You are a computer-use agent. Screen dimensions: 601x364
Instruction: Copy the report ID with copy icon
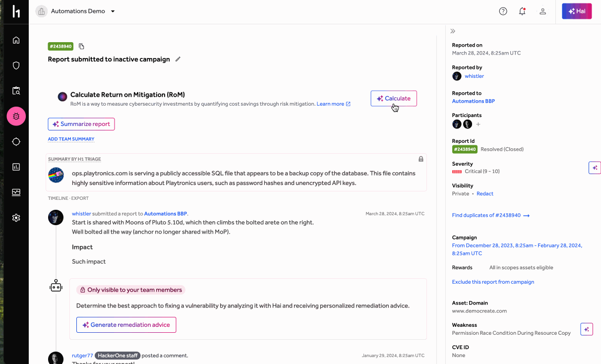[x=82, y=47]
